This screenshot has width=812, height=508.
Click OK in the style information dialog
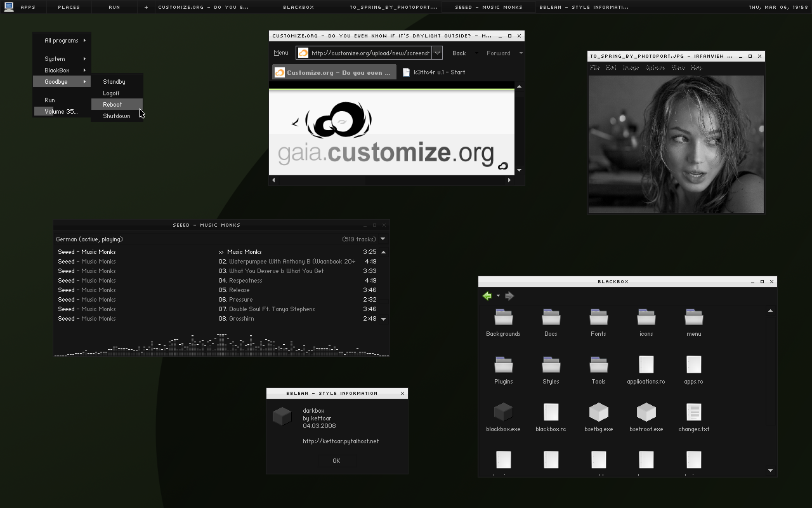click(x=336, y=461)
